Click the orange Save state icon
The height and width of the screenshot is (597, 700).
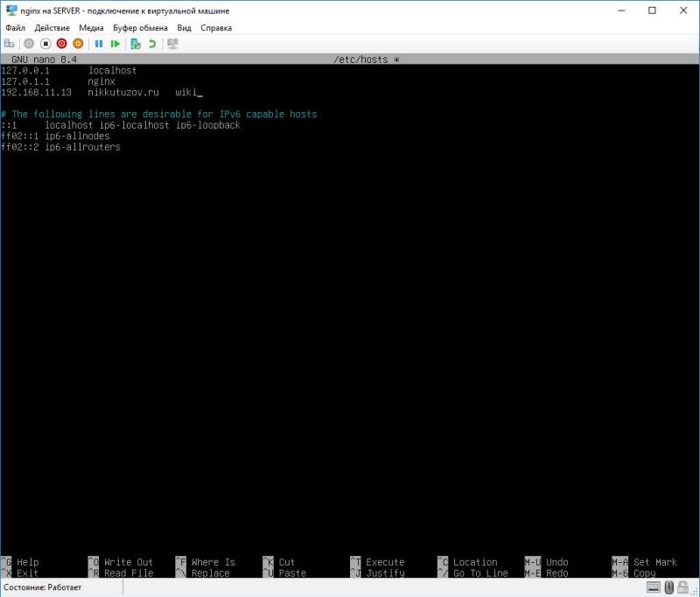click(x=76, y=44)
